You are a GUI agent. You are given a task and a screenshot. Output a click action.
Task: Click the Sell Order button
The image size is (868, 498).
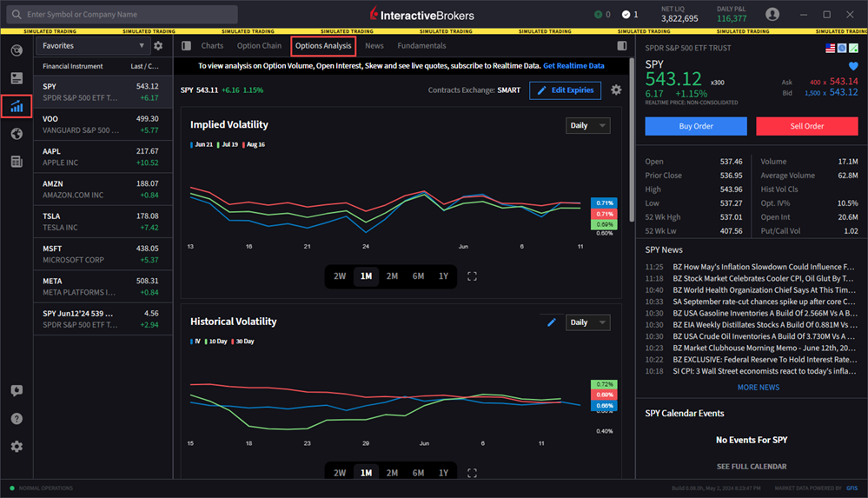coord(807,126)
